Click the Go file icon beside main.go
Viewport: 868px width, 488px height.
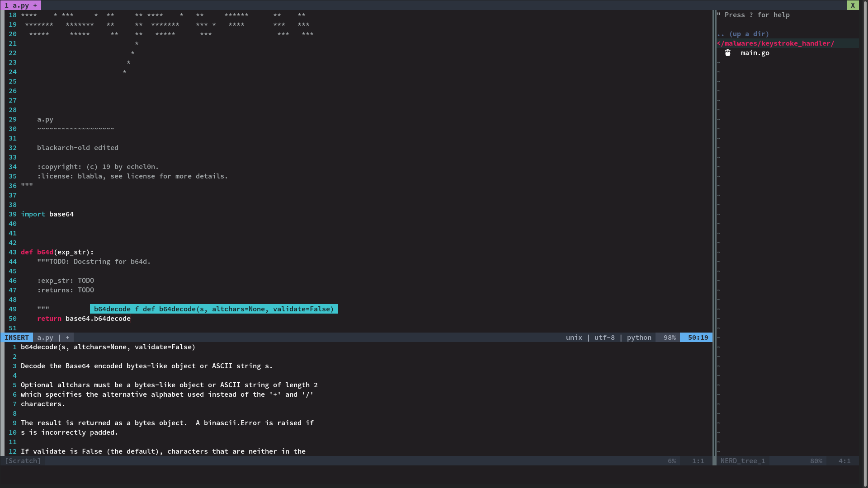[x=727, y=53]
